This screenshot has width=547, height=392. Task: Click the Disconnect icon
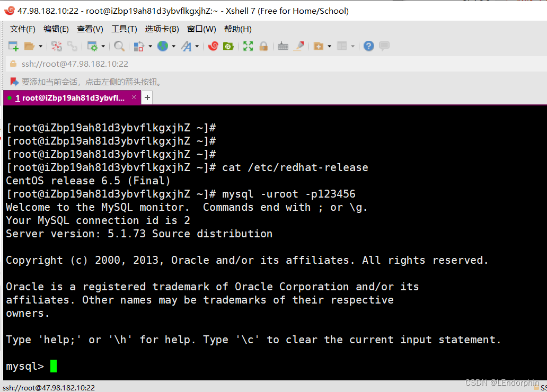click(x=57, y=46)
